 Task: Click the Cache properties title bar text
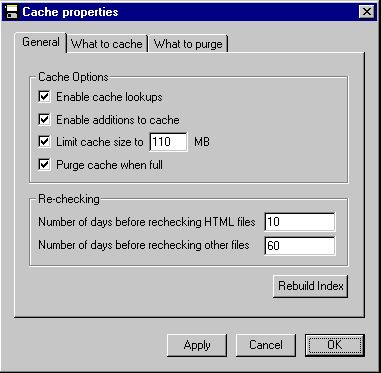click(x=70, y=12)
